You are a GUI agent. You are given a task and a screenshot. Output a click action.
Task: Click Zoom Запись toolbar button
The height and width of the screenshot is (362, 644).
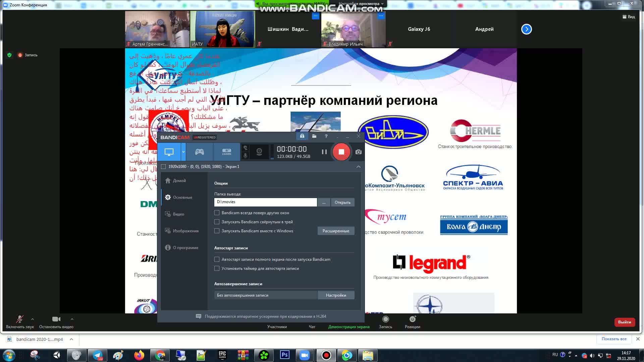[x=385, y=322]
